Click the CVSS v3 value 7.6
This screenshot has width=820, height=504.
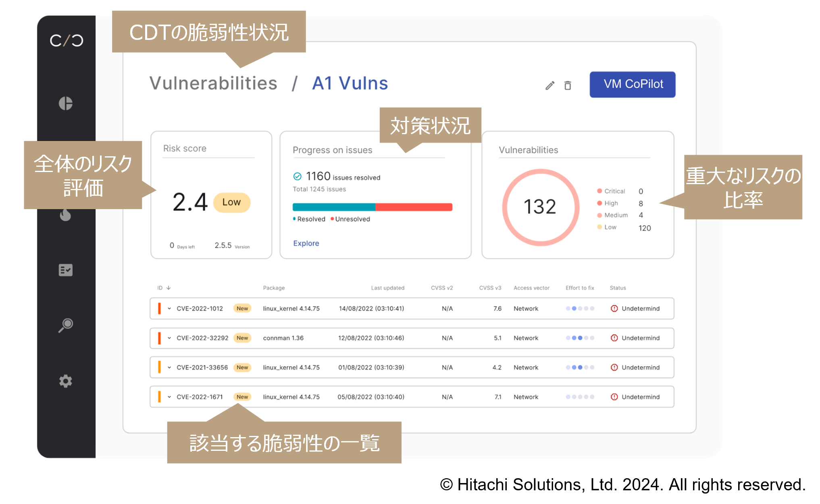tap(497, 309)
